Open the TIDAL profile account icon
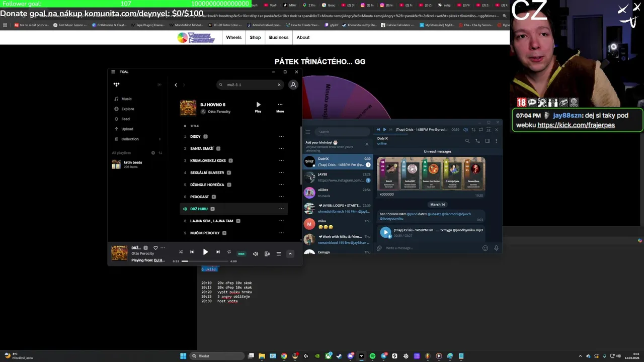Viewport: 644px width, 362px height. [x=293, y=85]
